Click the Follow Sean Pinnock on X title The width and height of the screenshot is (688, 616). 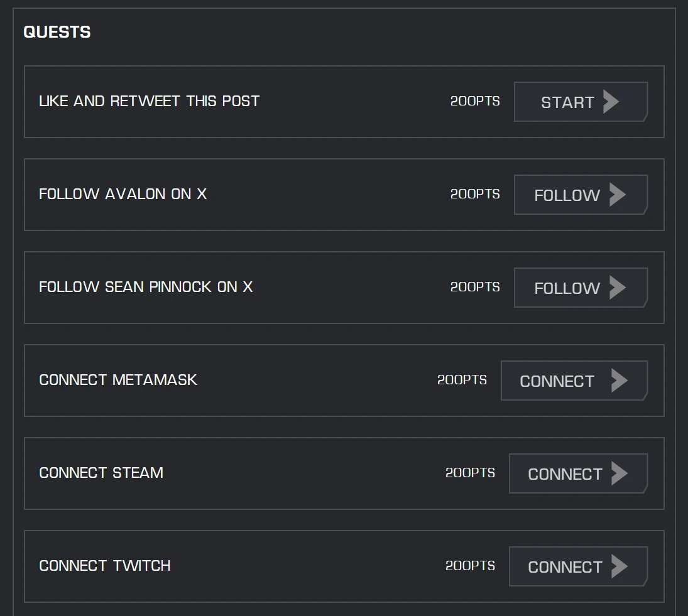pyautogui.click(x=146, y=287)
